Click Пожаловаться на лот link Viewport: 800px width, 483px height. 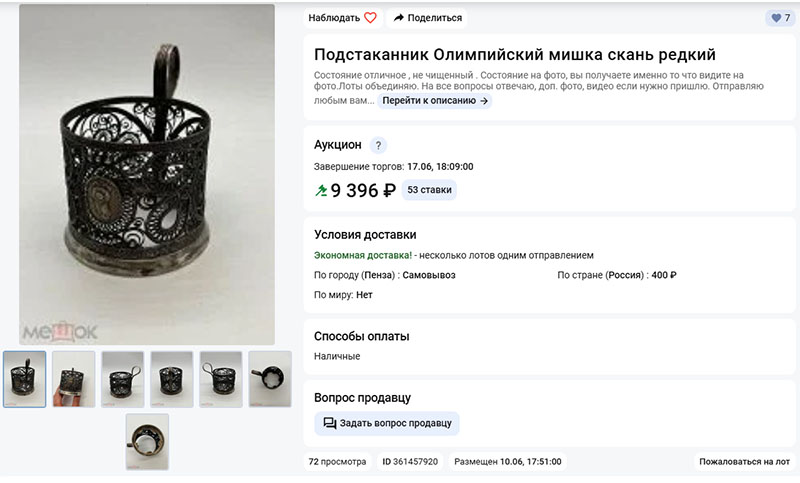[744, 462]
